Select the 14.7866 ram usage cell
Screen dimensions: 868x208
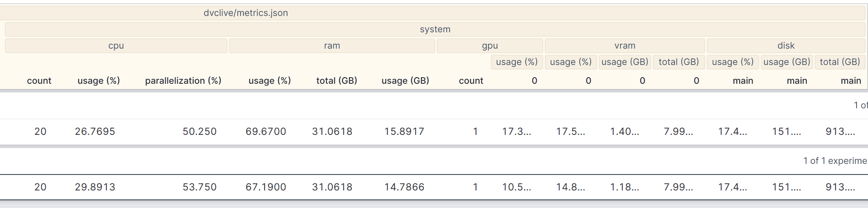(x=404, y=187)
